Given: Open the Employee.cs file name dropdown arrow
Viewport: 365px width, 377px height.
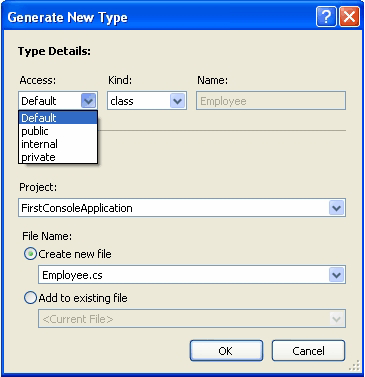Looking at the screenshot, I should tap(337, 275).
